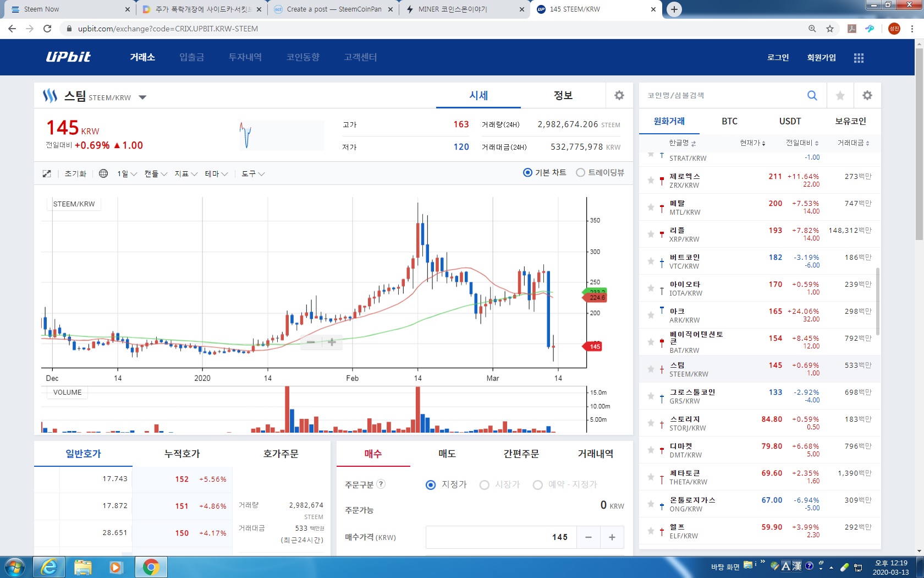The image size is (924, 578).
Task: Expand chart to fullscreen
Action: [47, 173]
